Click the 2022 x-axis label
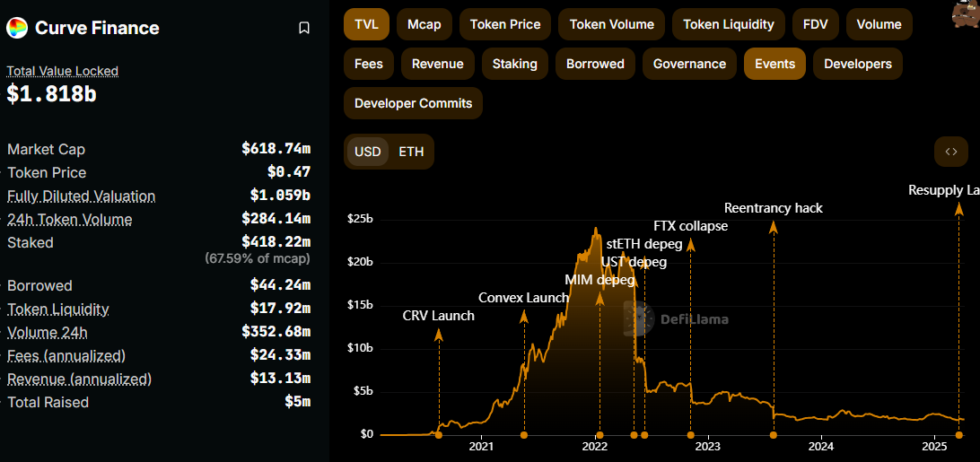This screenshot has height=462, width=980. click(594, 447)
